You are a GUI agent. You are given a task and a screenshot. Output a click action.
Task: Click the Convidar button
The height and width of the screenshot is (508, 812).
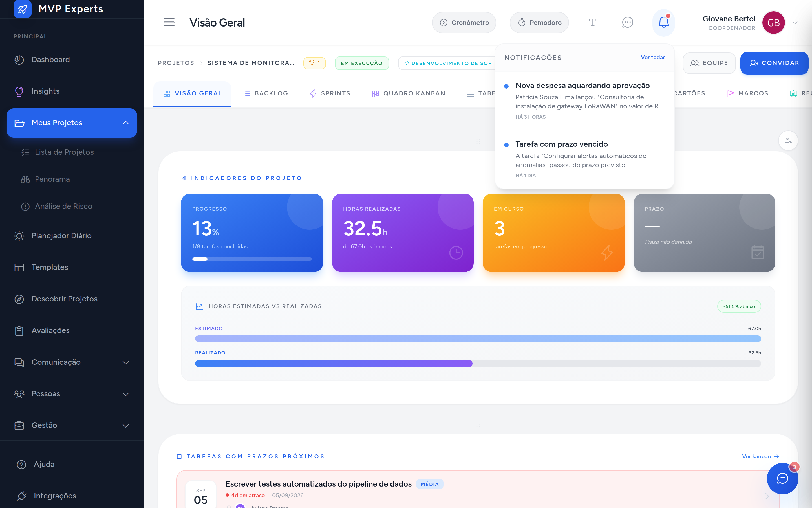pyautogui.click(x=774, y=63)
